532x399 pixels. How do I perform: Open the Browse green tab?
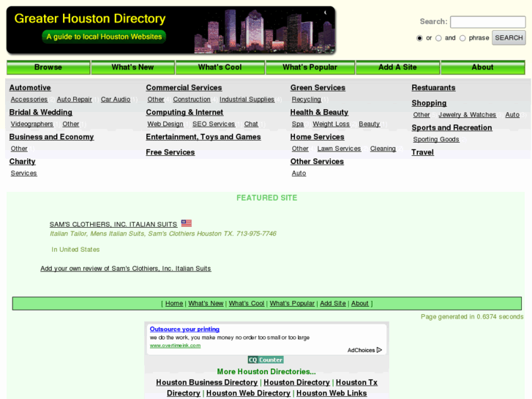point(48,67)
